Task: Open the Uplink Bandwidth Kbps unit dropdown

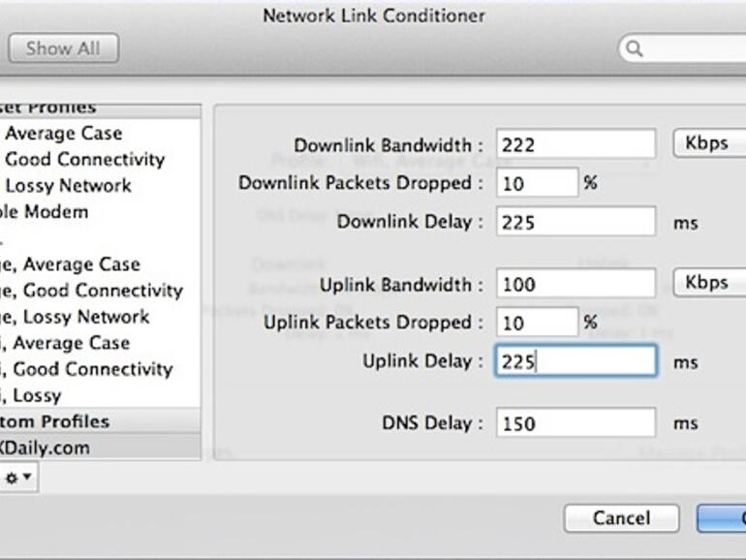Action: tap(708, 284)
